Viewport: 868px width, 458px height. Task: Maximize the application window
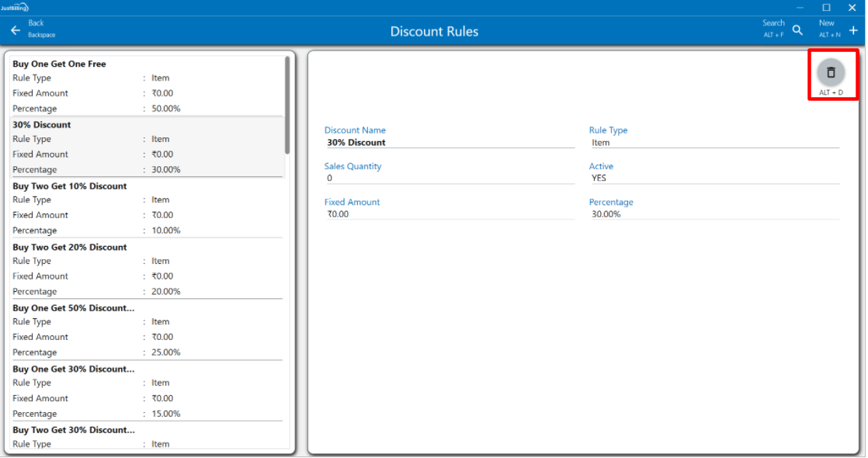[x=826, y=7]
